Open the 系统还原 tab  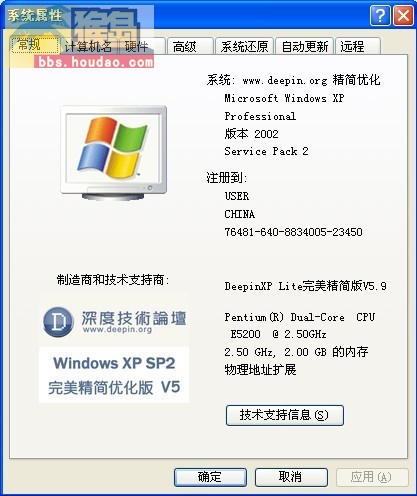(x=244, y=47)
